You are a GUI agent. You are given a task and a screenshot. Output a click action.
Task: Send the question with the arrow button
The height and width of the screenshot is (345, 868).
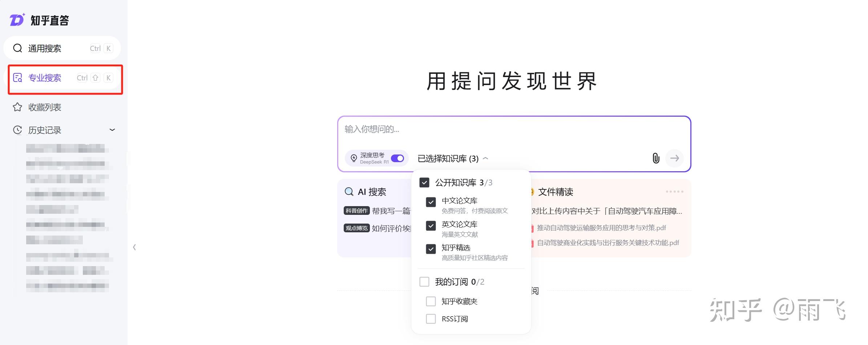675,158
